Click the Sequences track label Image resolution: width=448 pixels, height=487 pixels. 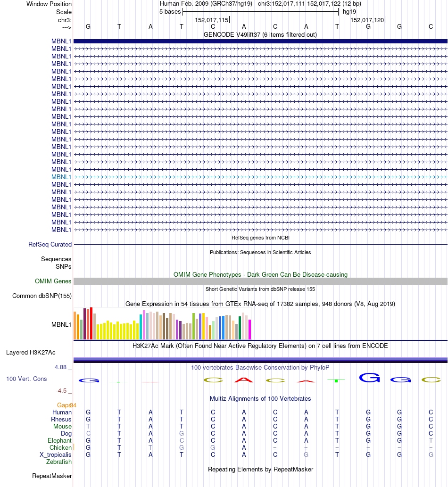click(x=56, y=259)
